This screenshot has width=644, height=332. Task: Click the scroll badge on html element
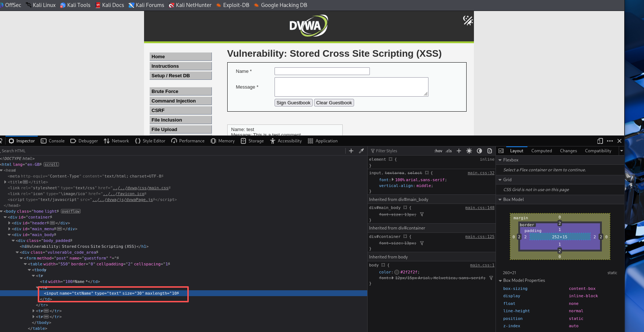pyautogui.click(x=51, y=164)
